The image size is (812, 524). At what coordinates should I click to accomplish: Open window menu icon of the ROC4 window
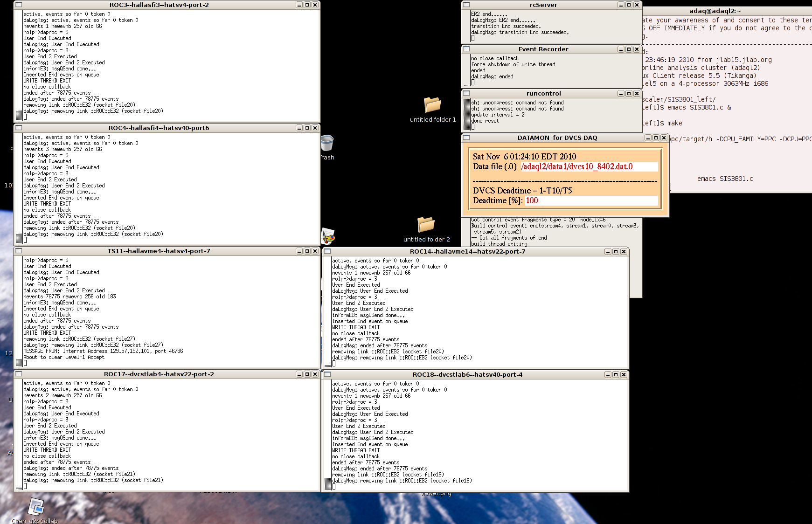(19, 128)
